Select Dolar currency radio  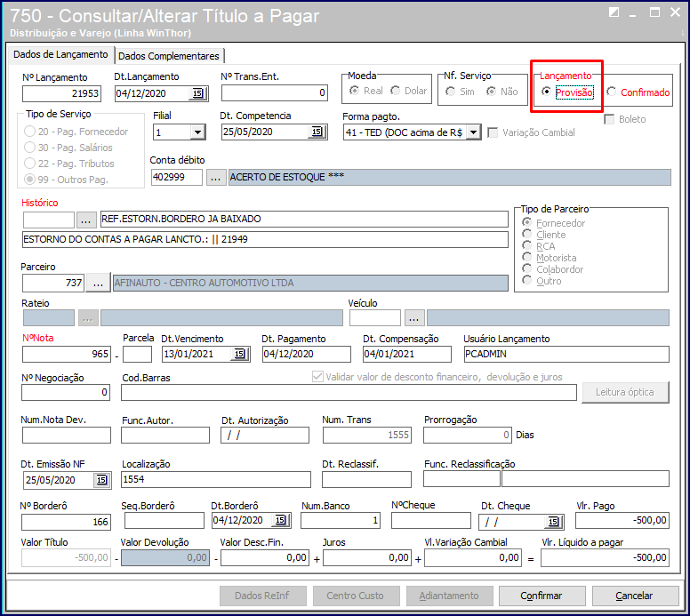tap(395, 90)
